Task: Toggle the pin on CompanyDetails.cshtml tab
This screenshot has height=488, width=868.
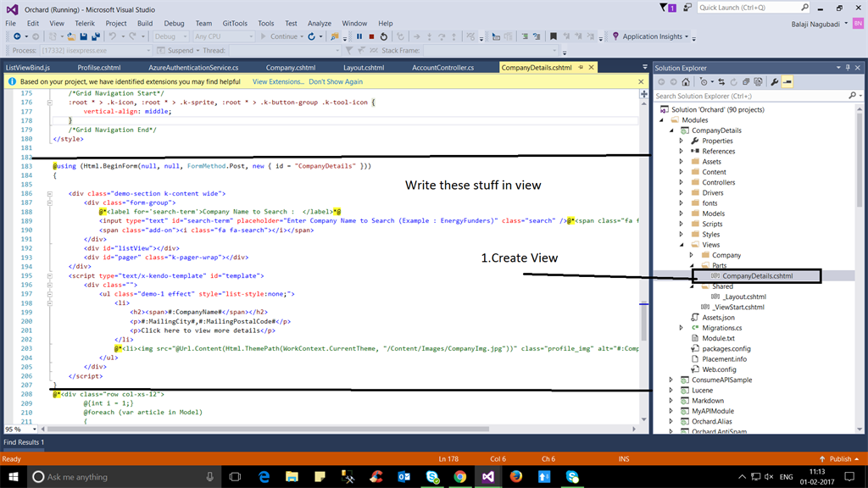Action: 581,68
